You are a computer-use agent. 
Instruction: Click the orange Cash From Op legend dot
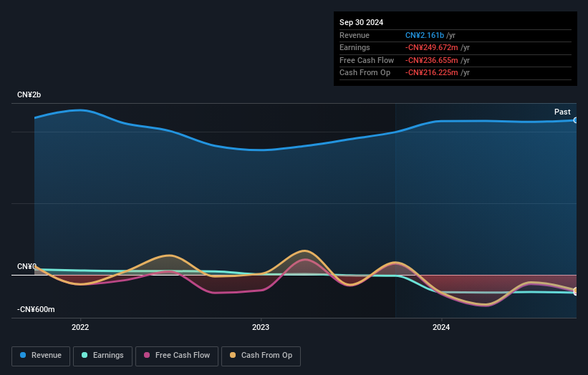click(233, 355)
